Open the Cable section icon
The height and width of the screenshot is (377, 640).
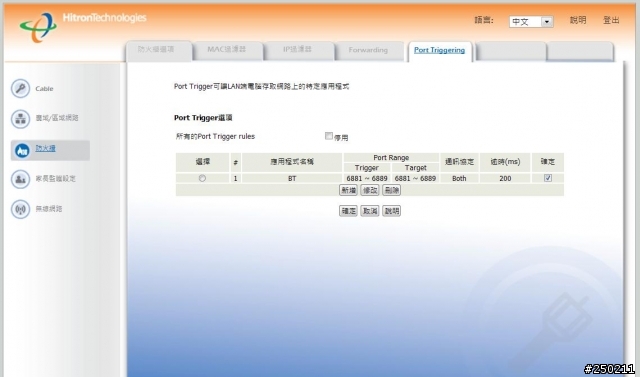click(20, 88)
